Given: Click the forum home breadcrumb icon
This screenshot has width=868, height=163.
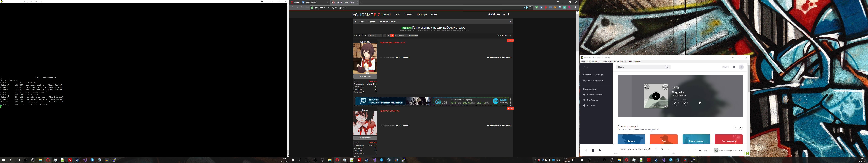Looking at the screenshot, I should coord(355,22).
